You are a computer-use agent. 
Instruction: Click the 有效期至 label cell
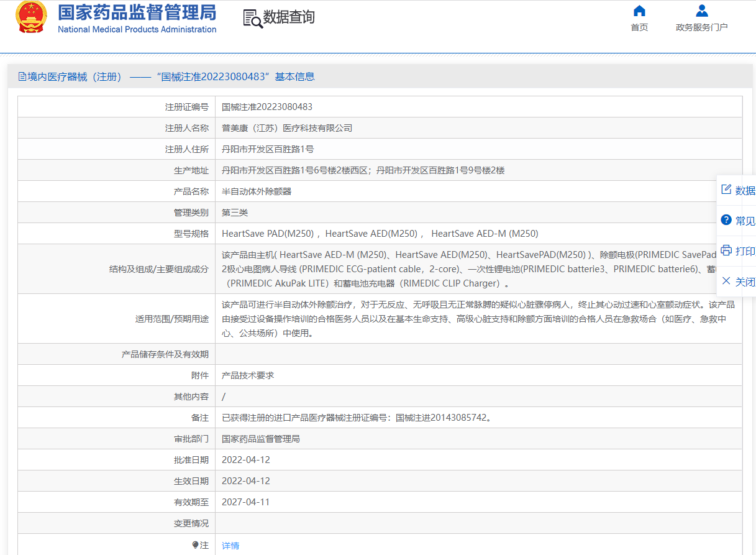click(x=117, y=502)
